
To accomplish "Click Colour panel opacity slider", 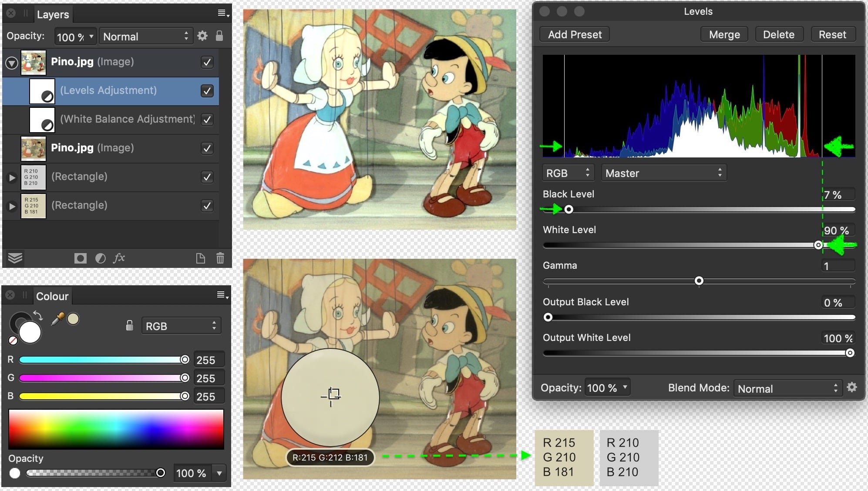I will pyautogui.click(x=95, y=473).
